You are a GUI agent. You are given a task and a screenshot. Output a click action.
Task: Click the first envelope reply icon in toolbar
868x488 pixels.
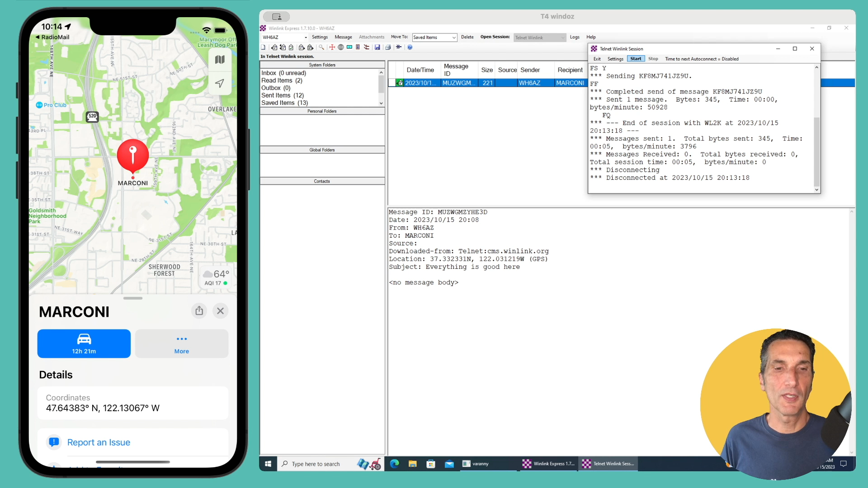[x=274, y=47]
